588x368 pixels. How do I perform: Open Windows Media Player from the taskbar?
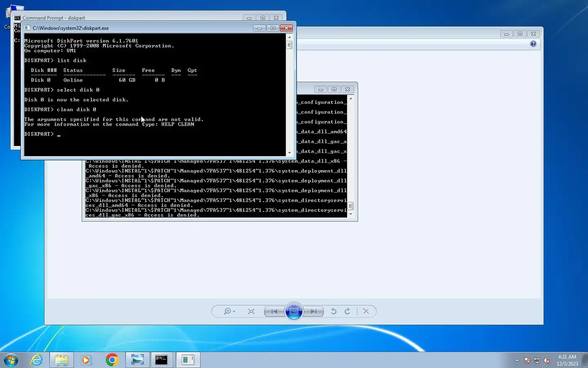click(86, 360)
